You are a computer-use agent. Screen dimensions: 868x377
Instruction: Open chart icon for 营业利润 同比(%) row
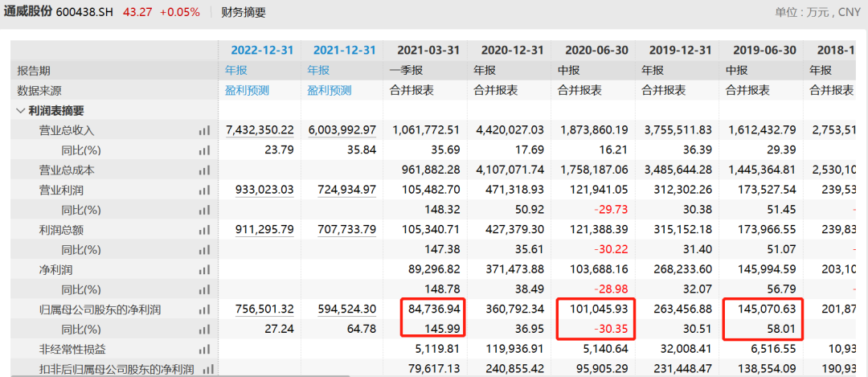pos(204,211)
